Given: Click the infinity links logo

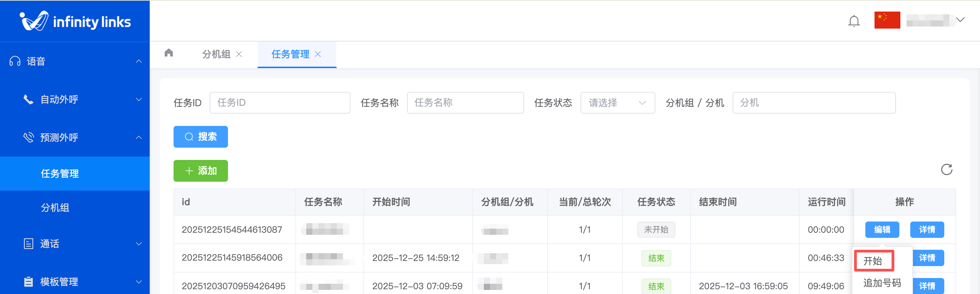Looking at the screenshot, I should 75,21.
